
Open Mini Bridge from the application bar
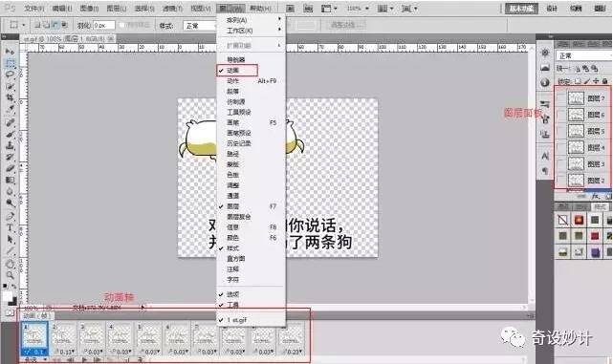(x=308, y=9)
